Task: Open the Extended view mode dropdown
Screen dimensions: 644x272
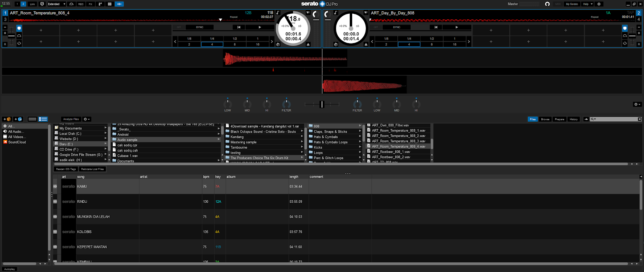Action: pyautogui.click(x=56, y=4)
